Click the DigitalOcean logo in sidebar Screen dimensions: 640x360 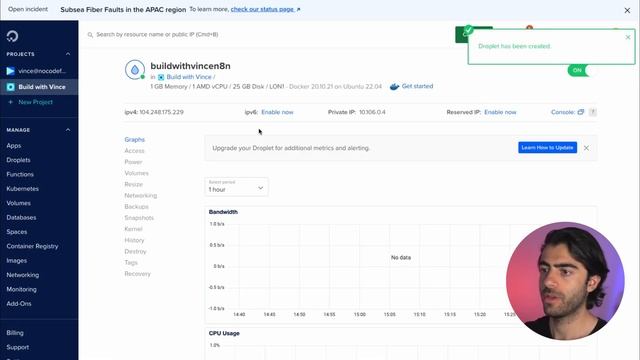(x=12, y=36)
